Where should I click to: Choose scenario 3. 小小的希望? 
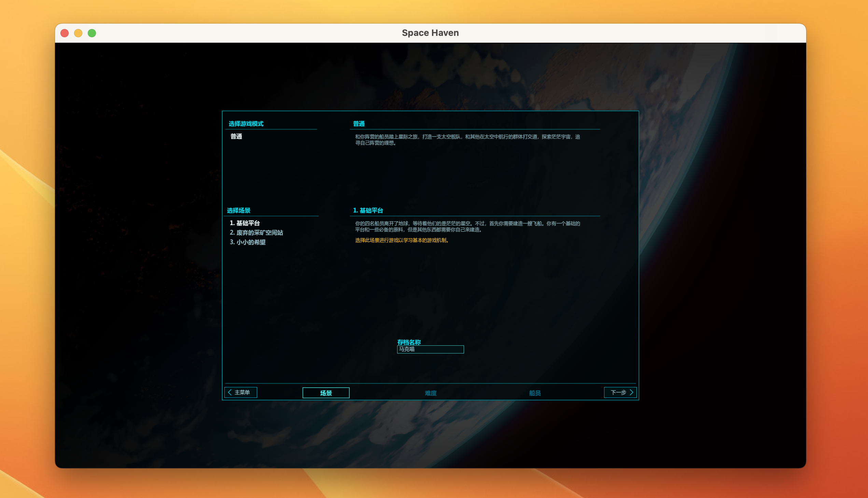point(248,242)
